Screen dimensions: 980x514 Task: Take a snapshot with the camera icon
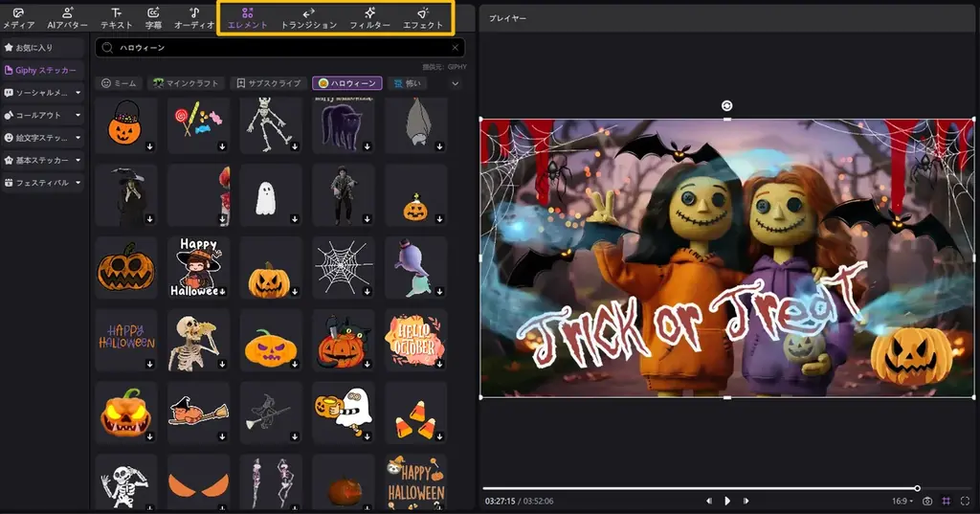[x=927, y=501]
